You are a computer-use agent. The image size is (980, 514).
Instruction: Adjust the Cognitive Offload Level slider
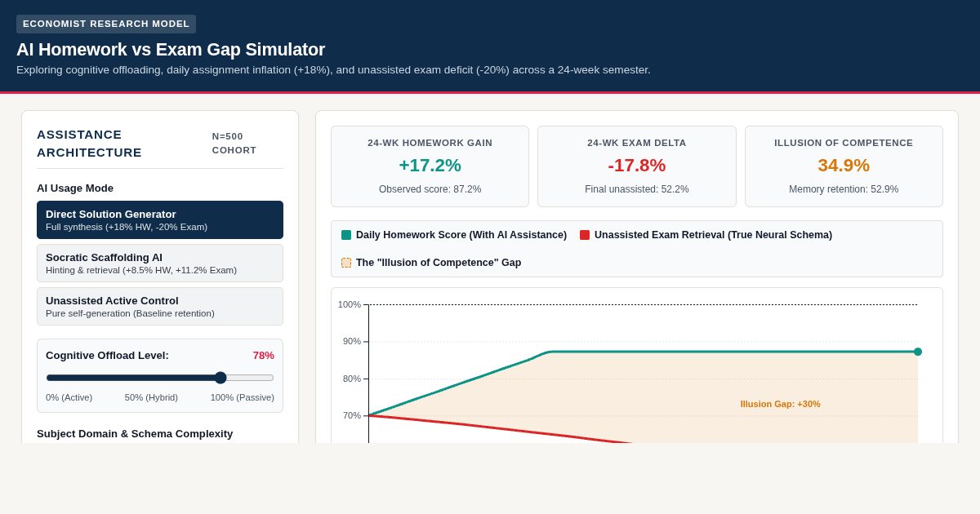160,378
